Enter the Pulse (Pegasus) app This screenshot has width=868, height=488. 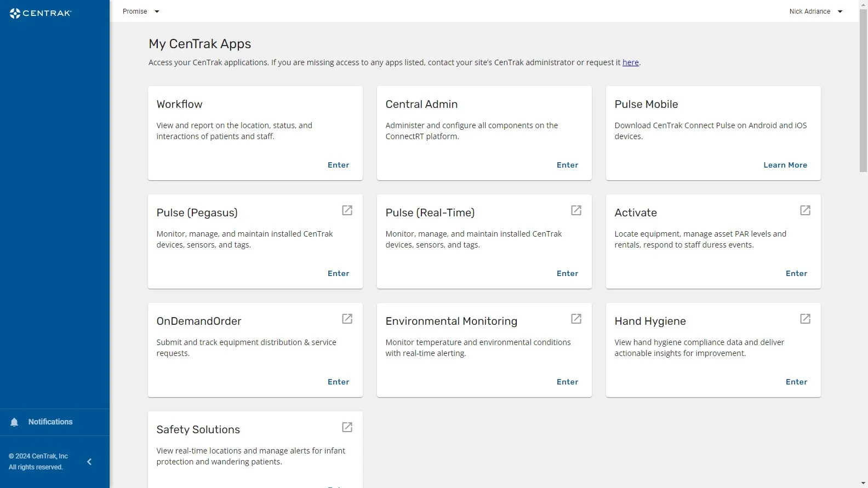pos(338,273)
